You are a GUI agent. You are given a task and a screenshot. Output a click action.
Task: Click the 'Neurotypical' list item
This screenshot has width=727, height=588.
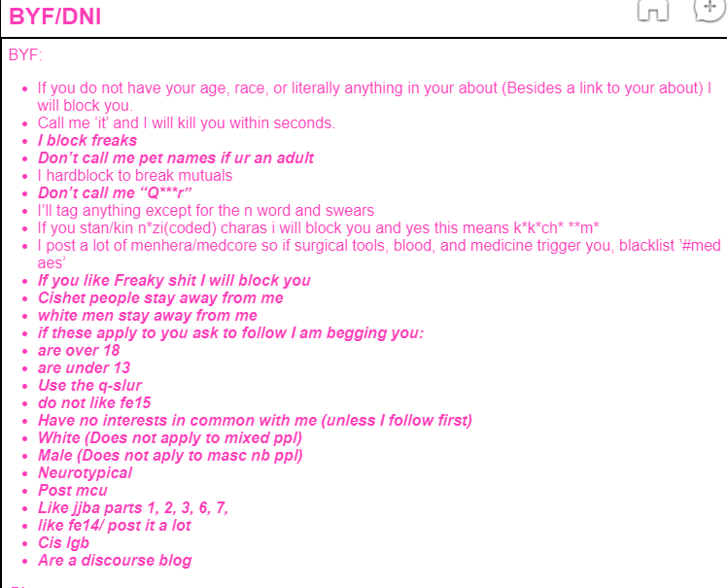(x=85, y=473)
